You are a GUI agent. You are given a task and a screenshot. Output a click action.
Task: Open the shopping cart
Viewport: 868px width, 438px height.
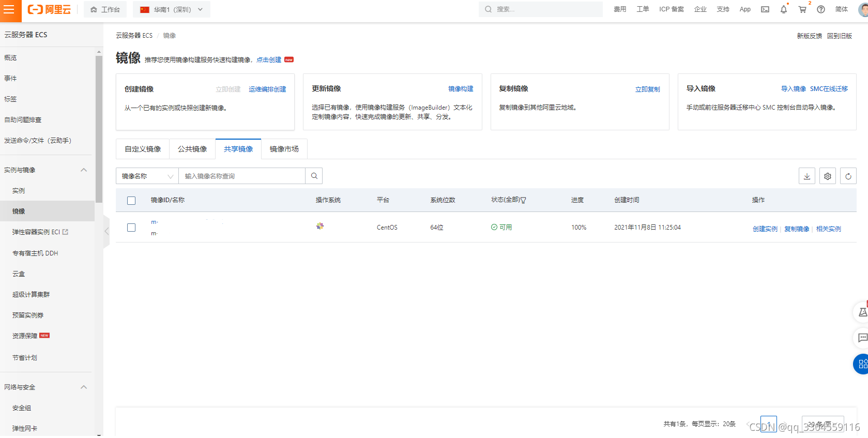802,9
